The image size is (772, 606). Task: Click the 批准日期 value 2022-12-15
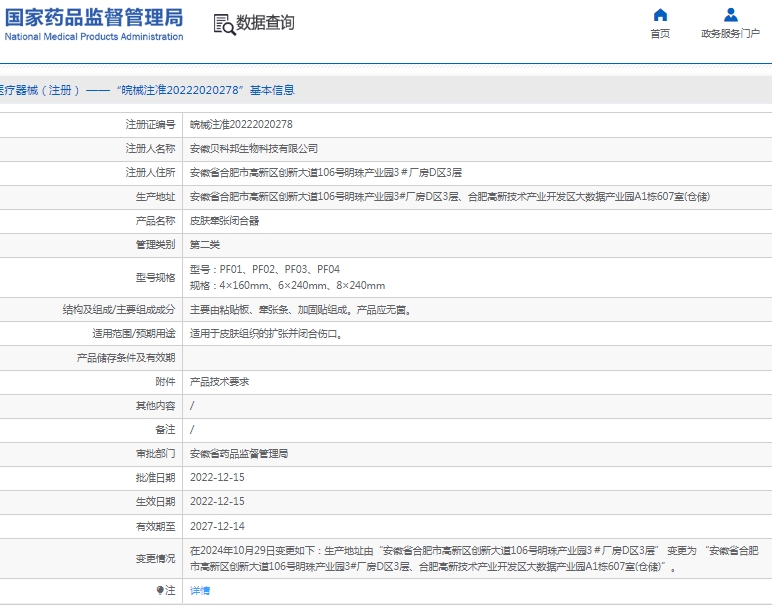tap(217, 478)
